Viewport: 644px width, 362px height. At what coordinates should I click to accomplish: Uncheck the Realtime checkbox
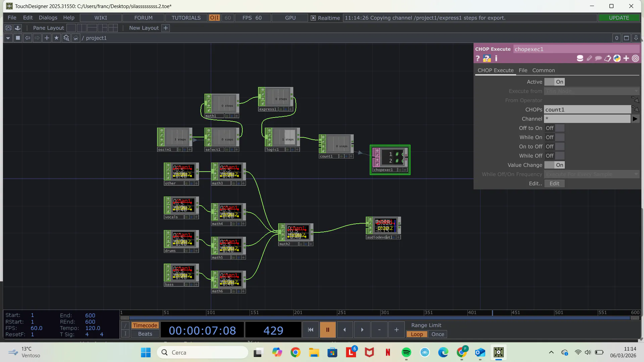[313, 18]
